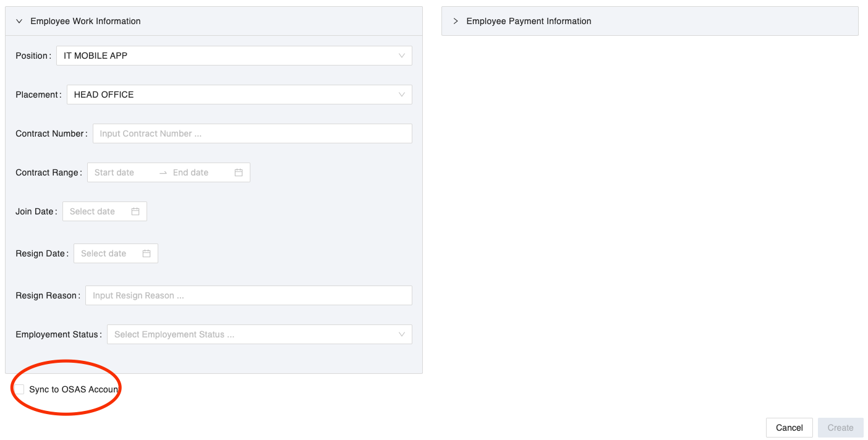The height and width of the screenshot is (440, 868).
Task: Collapse the Employee Work Information chevron
Action: [19, 21]
